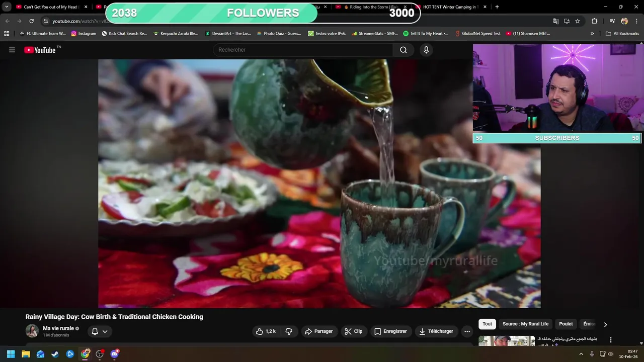Select the Source : My Rural Life chip

[525, 324]
